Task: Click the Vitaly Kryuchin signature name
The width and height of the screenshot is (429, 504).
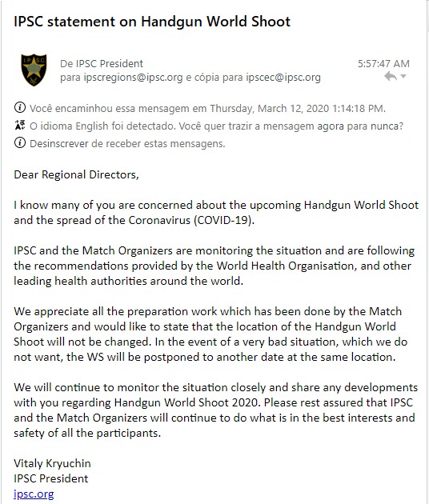Action: (x=52, y=463)
